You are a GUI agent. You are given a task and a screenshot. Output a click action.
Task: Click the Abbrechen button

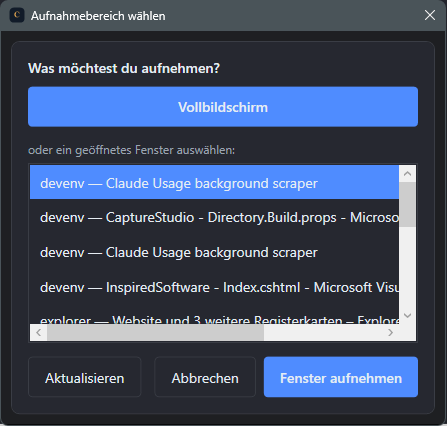(205, 377)
